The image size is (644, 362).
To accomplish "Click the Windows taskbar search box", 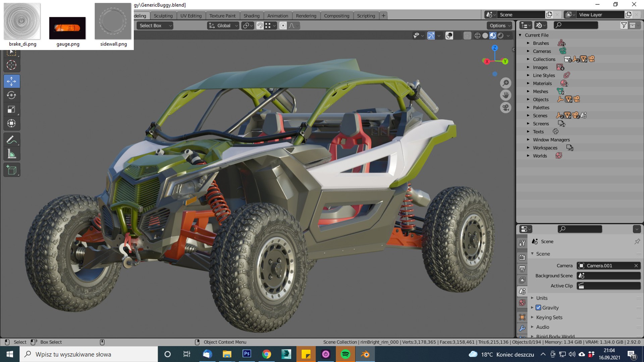I will coord(89,354).
